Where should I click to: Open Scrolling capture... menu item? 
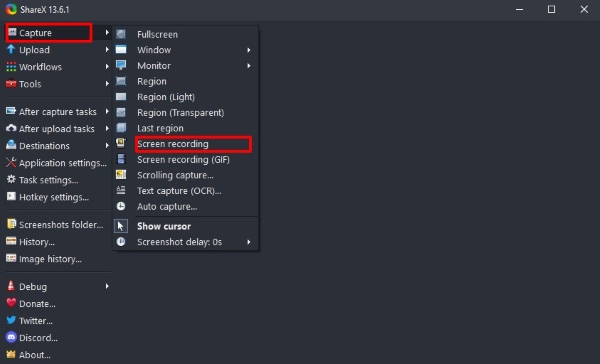coord(186,175)
